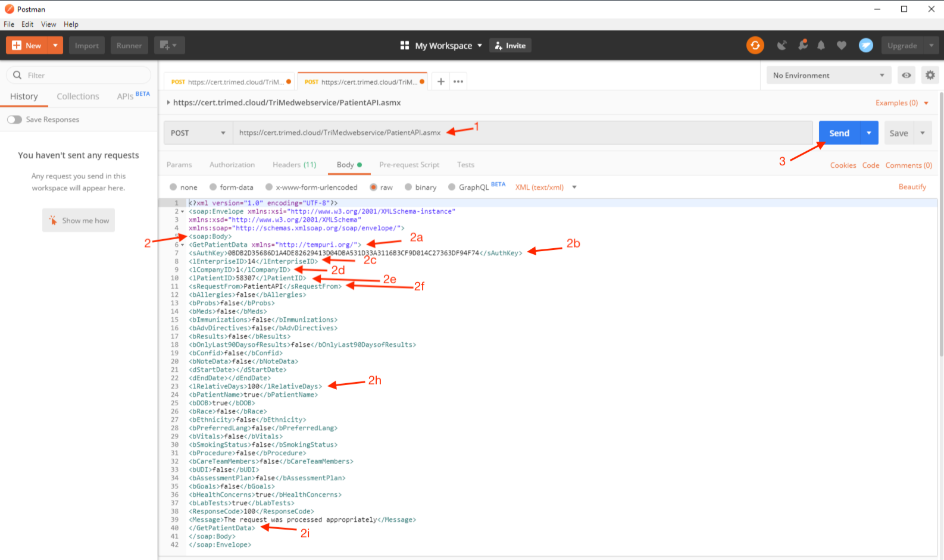Image resolution: width=944 pixels, height=560 pixels.
Task: Open the File menu
Action: (9, 24)
